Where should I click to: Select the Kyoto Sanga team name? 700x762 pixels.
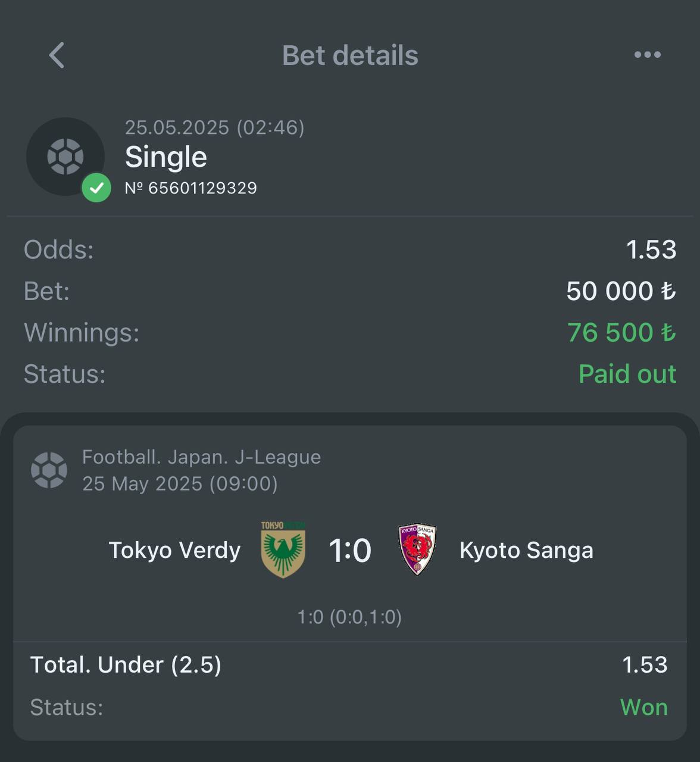click(x=526, y=550)
